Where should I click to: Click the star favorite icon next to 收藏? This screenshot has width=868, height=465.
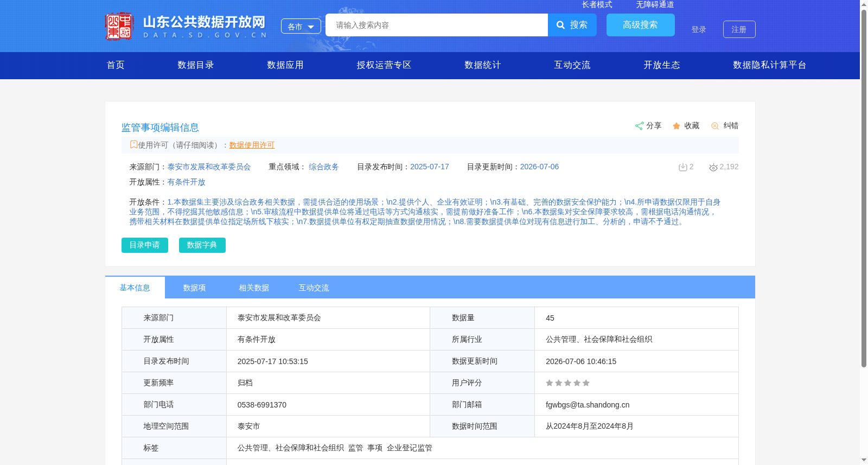pos(676,126)
